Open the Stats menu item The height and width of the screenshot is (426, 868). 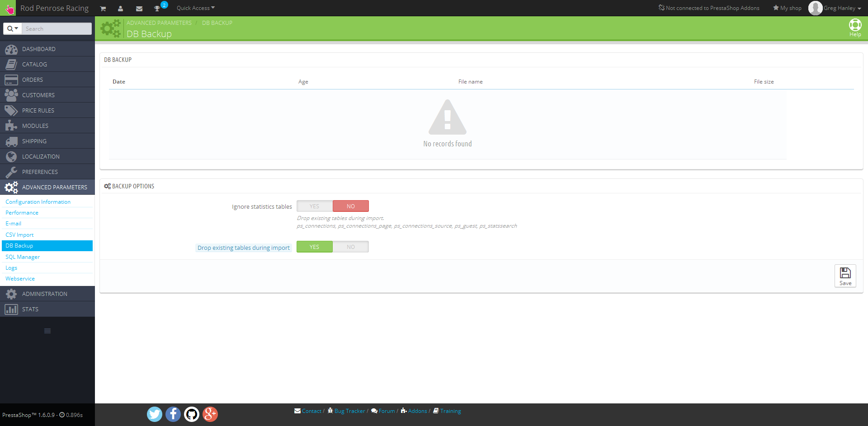click(x=47, y=309)
